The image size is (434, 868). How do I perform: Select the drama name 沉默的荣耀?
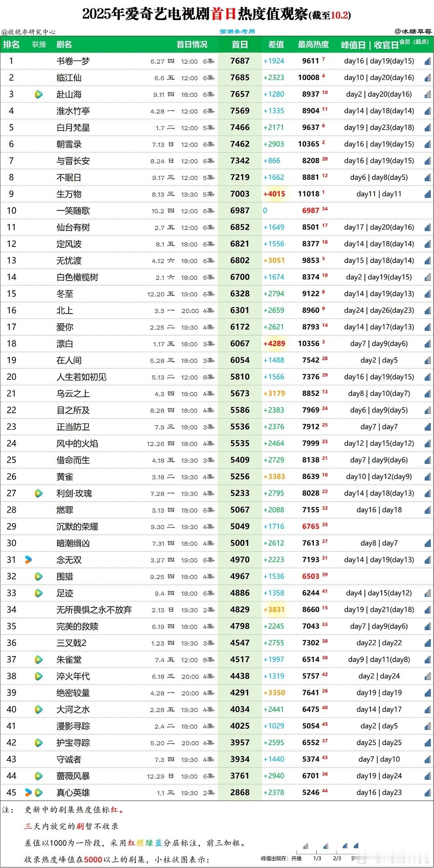[77, 526]
